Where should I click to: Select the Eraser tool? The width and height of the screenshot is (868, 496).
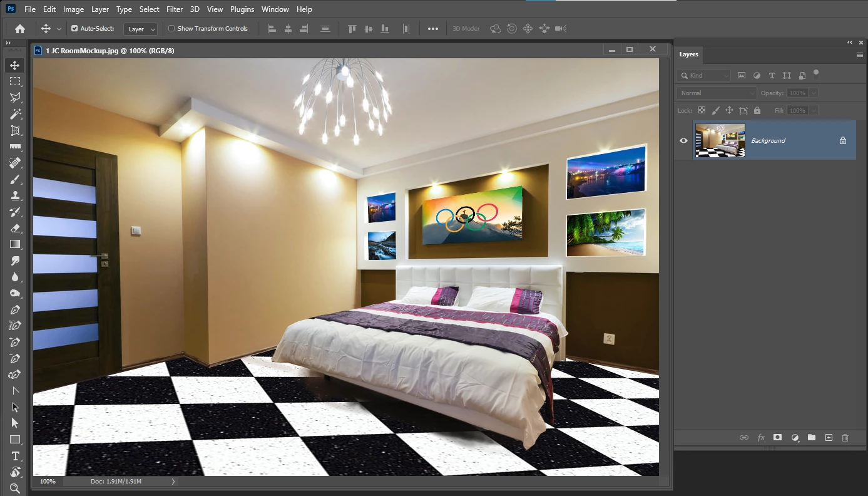(15, 228)
